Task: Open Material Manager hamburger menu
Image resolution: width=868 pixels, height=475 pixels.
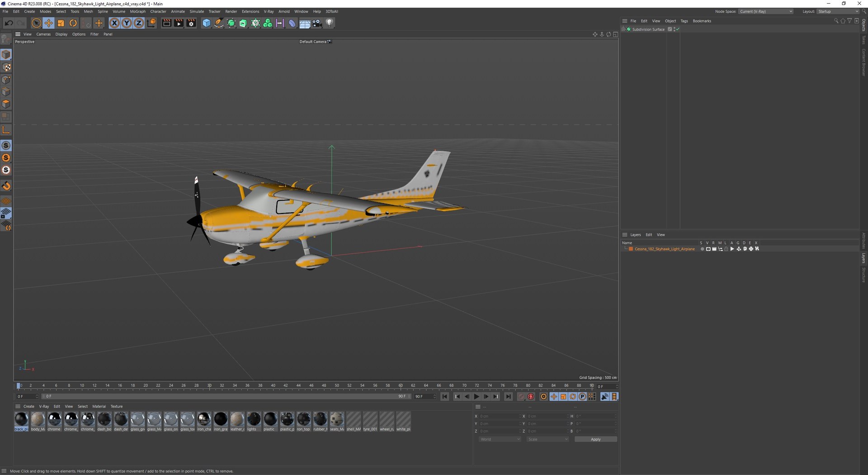Action: coord(18,406)
